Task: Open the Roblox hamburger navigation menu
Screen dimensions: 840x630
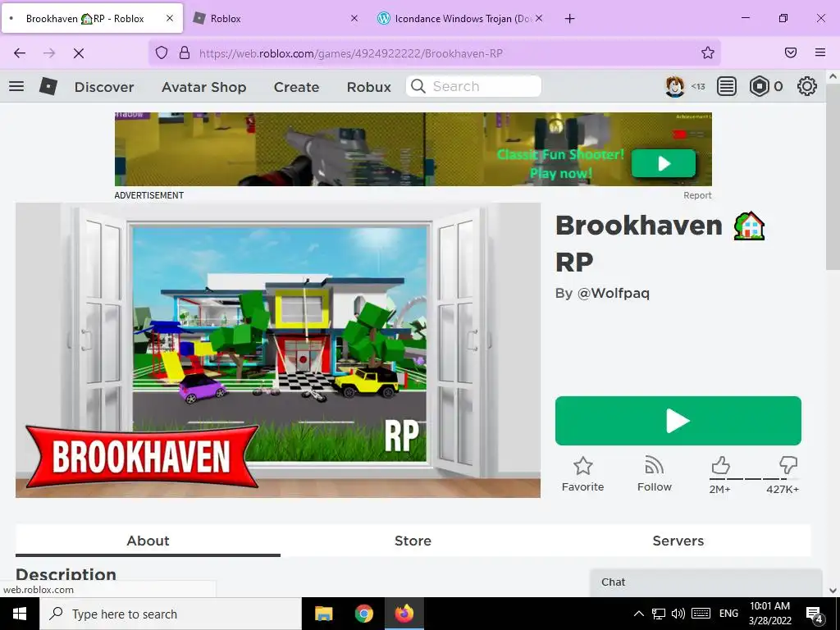Action: (16, 86)
